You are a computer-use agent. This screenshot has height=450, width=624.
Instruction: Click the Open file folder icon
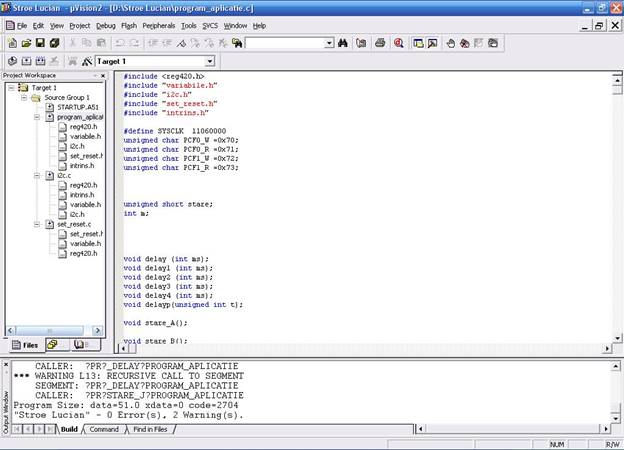tap(26, 43)
